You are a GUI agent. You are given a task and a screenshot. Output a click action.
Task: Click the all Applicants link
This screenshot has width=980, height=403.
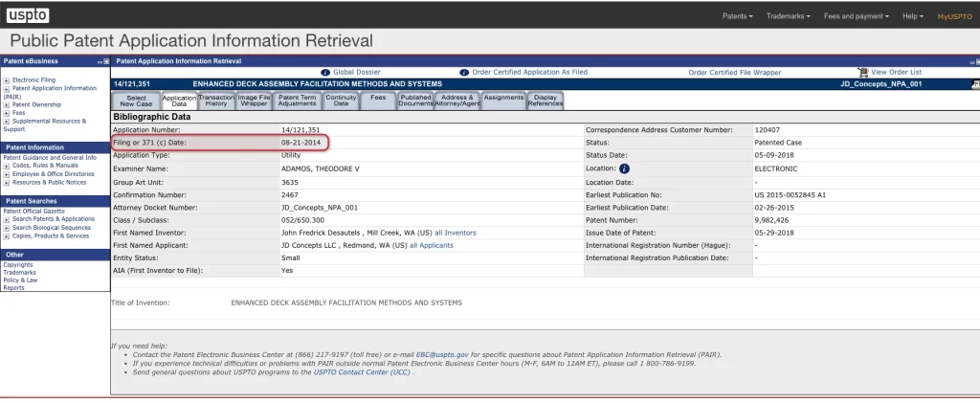point(432,246)
